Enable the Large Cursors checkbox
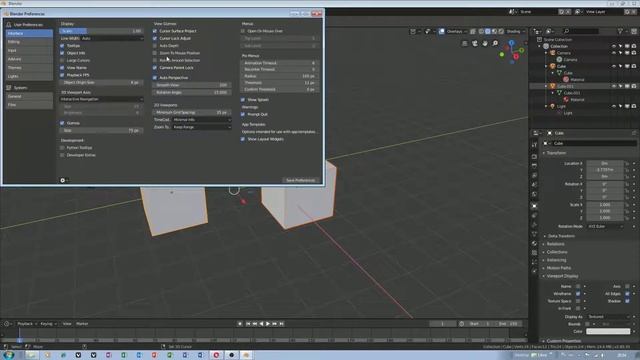640x360 pixels. [x=62, y=60]
